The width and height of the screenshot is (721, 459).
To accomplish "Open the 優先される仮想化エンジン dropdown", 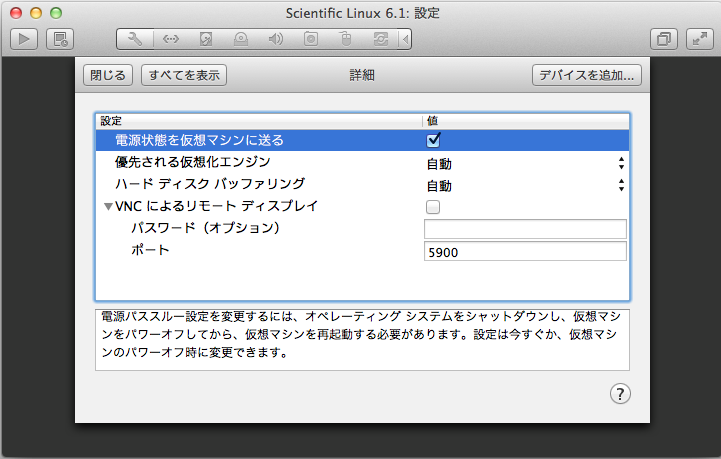I will click(526, 163).
